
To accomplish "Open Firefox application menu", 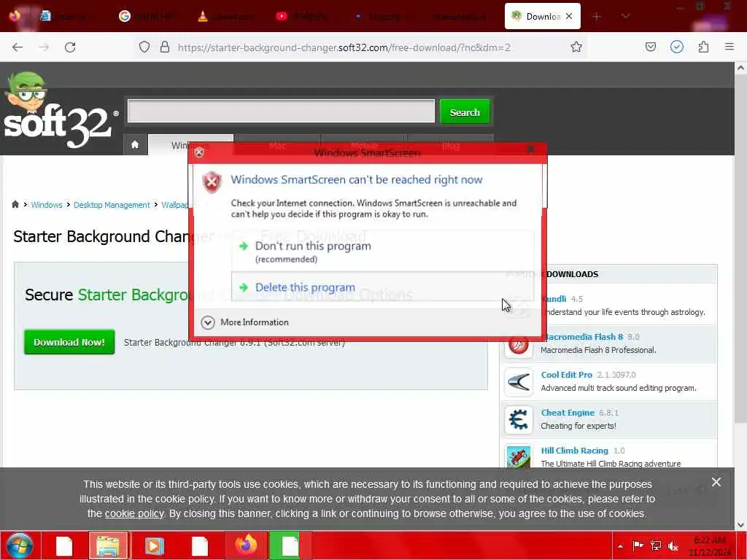I will (729, 47).
